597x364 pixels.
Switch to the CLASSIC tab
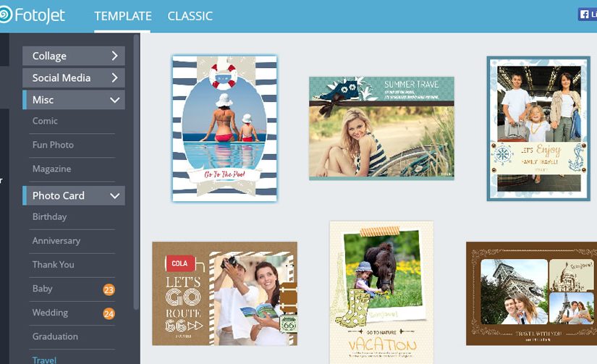click(x=190, y=16)
